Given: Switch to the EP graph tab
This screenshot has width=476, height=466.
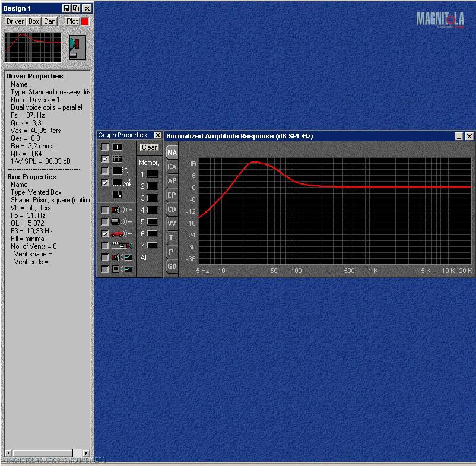Looking at the screenshot, I should point(172,195).
